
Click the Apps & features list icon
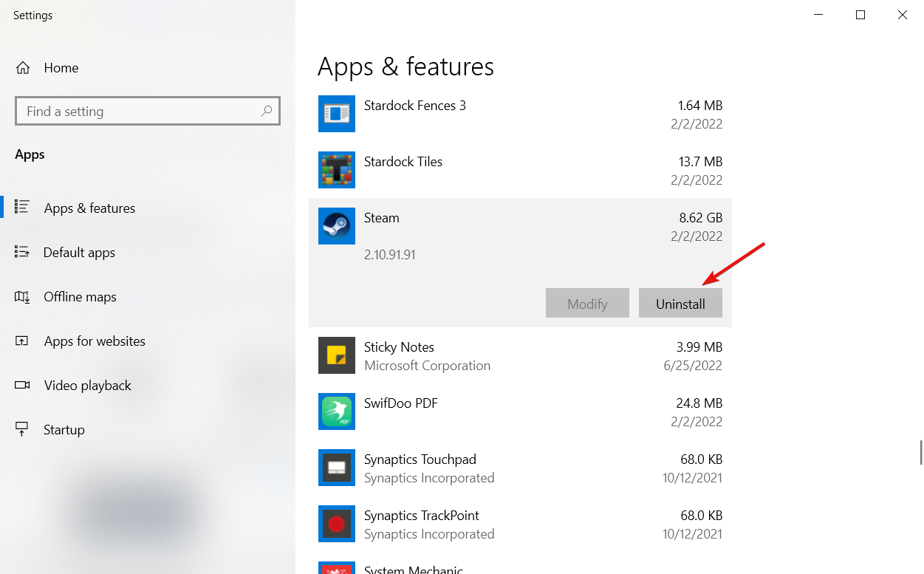(x=22, y=208)
